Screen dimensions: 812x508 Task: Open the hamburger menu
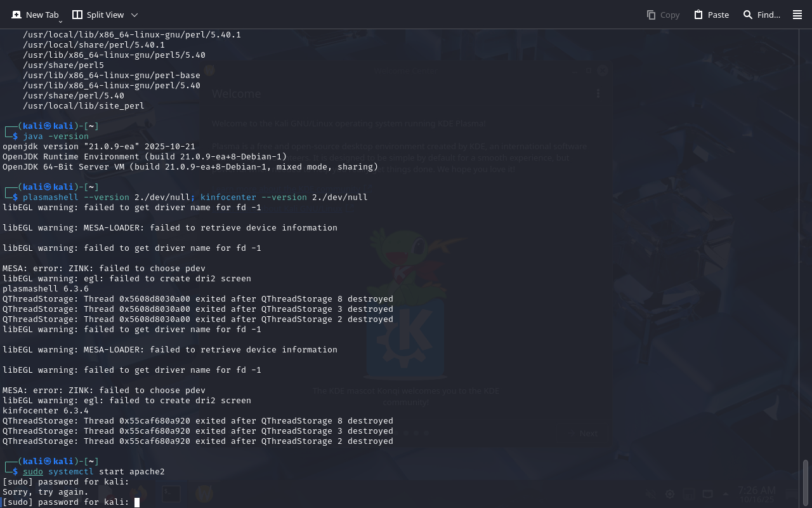pos(797,15)
